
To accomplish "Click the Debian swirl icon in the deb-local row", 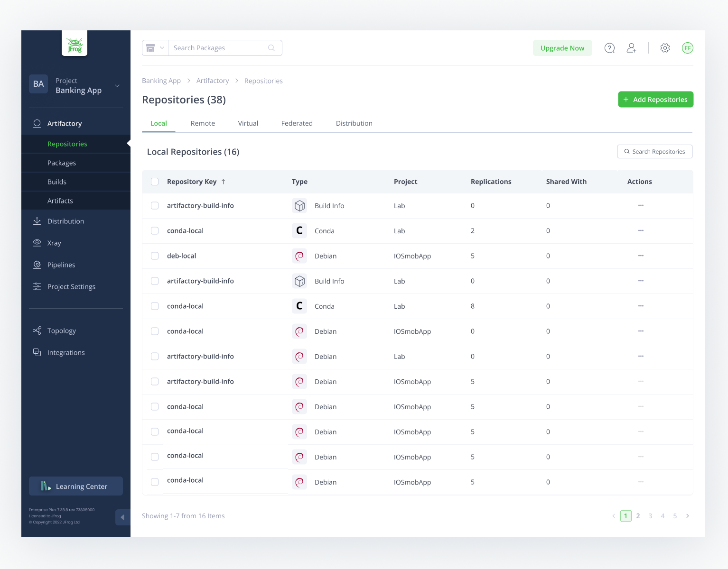I will 299,256.
